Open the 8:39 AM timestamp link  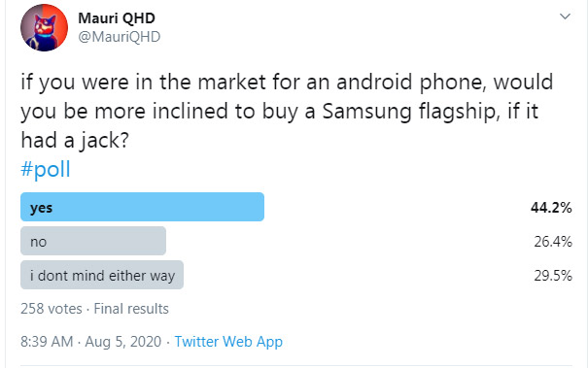coord(47,342)
